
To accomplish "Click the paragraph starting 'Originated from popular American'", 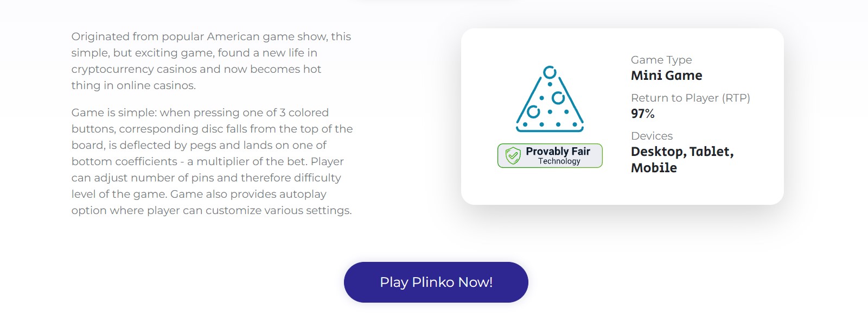I will [212, 61].
